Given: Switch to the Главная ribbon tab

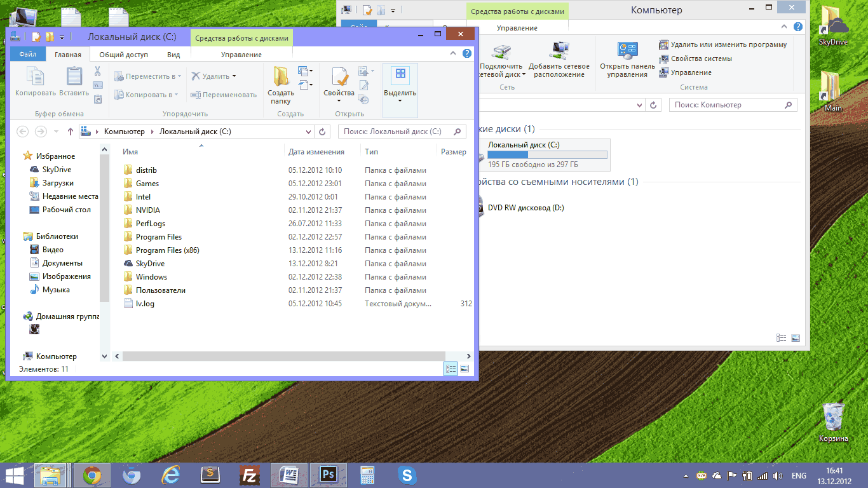Looking at the screenshot, I should pyautogui.click(x=68, y=55).
